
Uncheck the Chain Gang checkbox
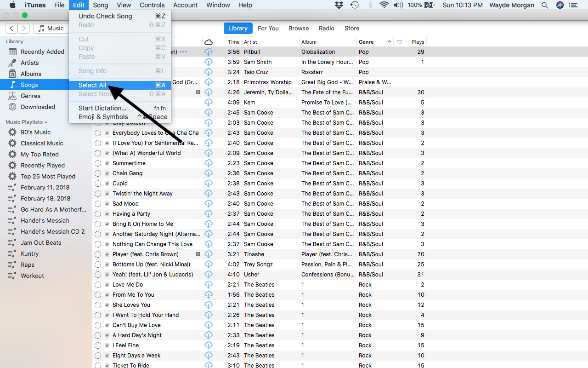(x=107, y=173)
